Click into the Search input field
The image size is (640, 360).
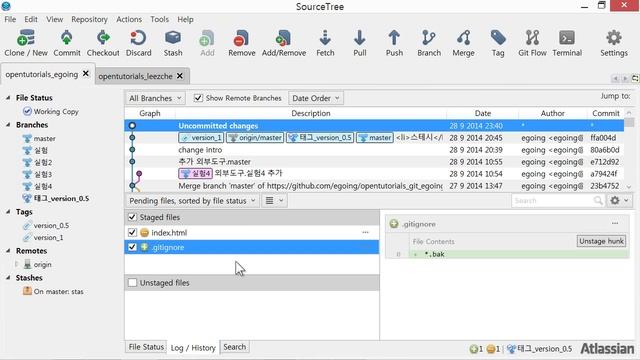click(x=553, y=200)
